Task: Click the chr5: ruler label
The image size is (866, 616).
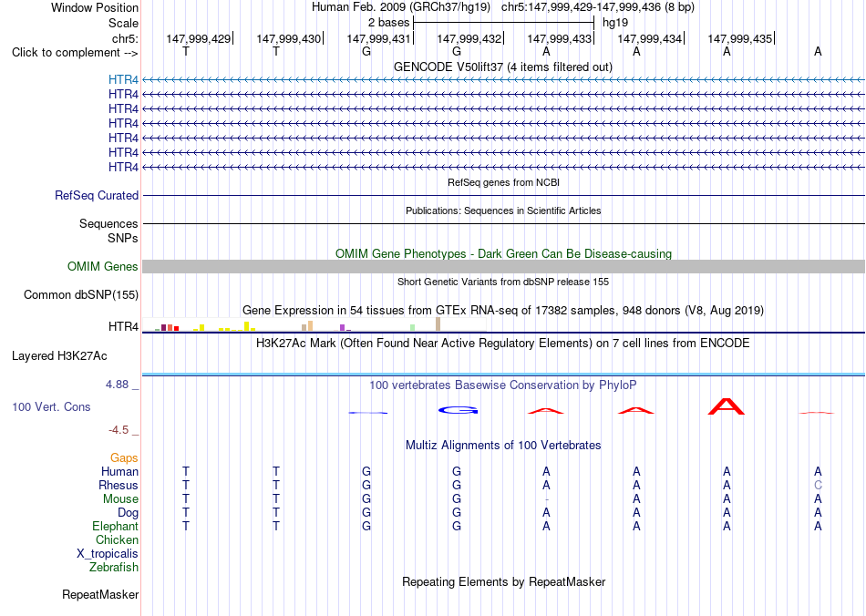Action: (125, 38)
